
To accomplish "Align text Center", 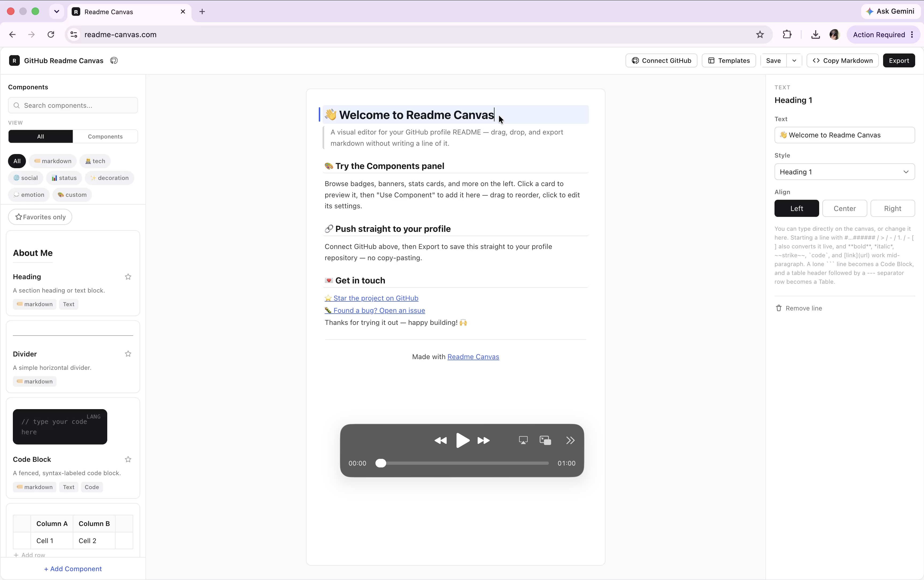I will pyautogui.click(x=845, y=209).
